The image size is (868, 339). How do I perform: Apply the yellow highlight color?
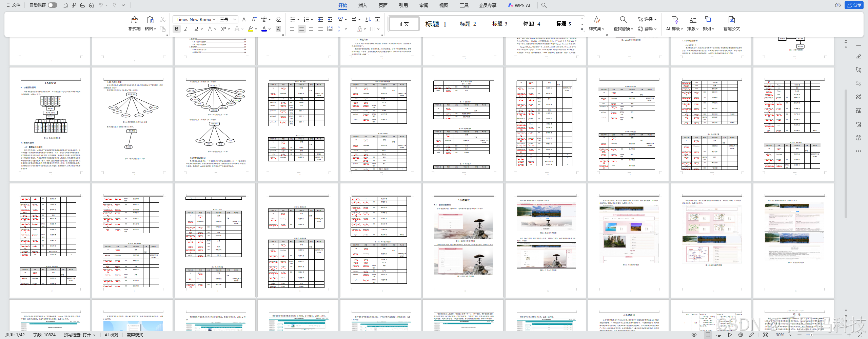[x=251, y=29]
